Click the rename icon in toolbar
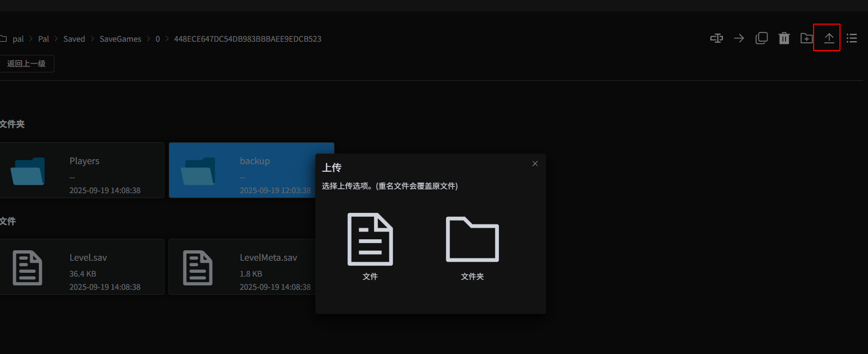The height and width of the screenshot is (354, 868). 716,38
